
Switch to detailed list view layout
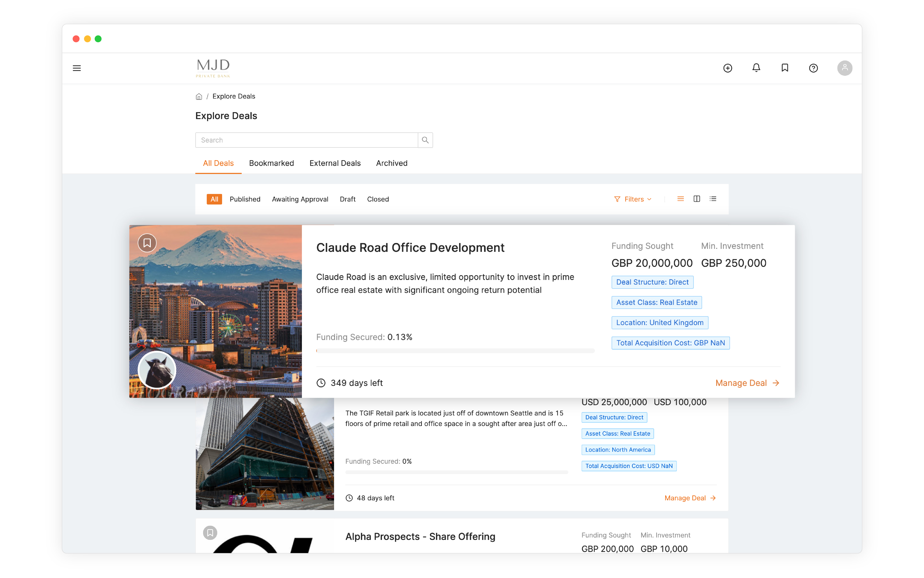coord(713,199)
